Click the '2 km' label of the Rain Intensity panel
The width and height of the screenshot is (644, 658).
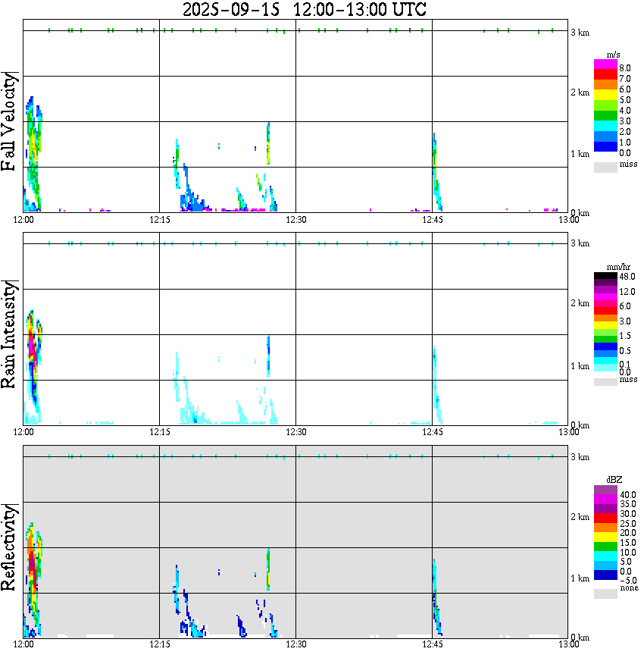580,303
